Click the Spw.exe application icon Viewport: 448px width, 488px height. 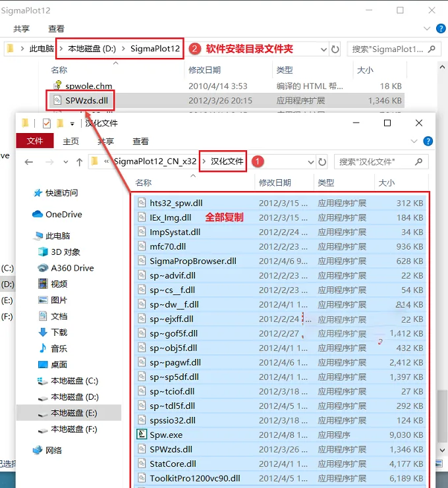[x=142, y=434]
